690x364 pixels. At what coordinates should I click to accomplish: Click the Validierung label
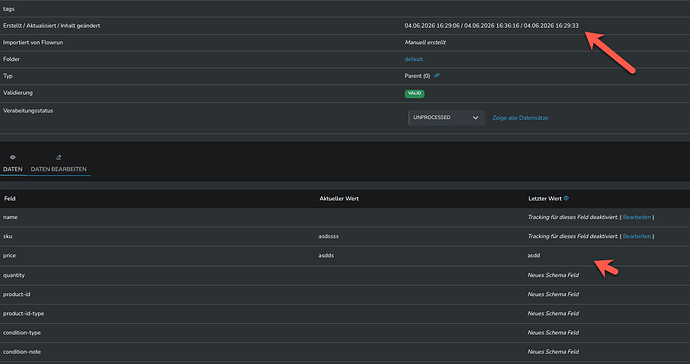(18, 93)
